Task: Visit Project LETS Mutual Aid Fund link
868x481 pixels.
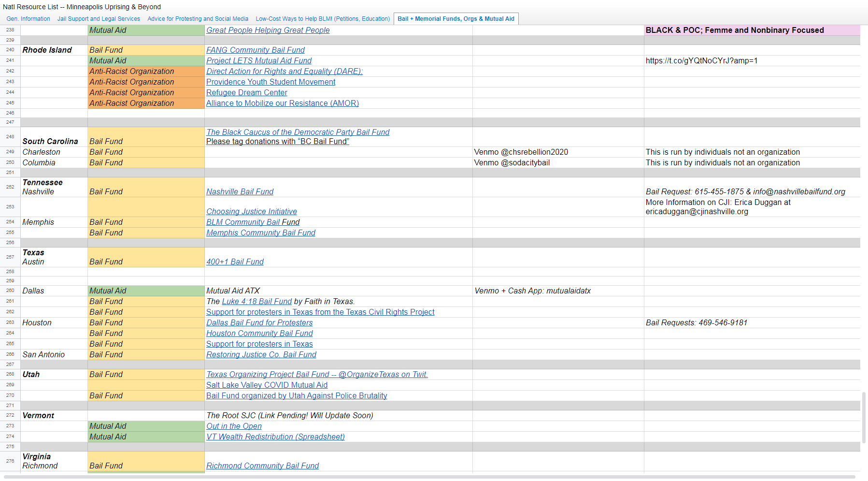Action: [259, 60]
